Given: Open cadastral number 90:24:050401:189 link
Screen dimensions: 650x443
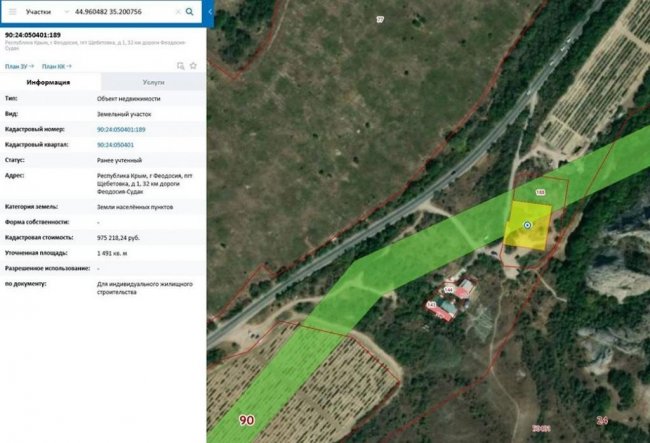Looking at the screenshot, I should 121,130.
